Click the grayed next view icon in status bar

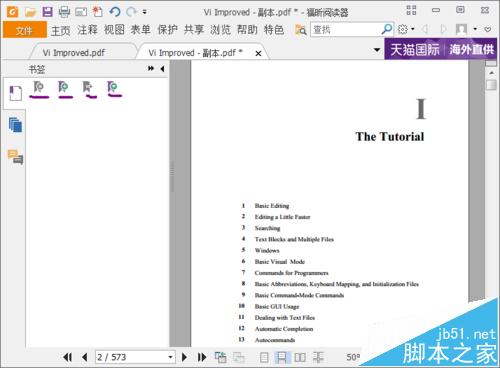coord(238,357)
